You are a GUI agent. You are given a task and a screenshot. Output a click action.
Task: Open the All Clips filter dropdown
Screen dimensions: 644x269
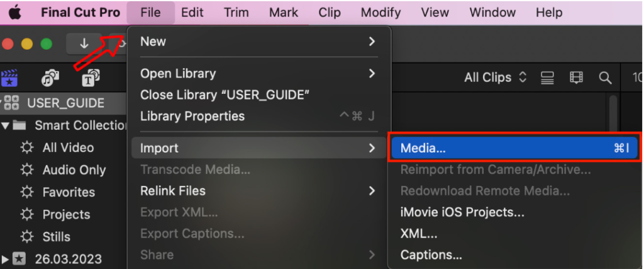pos(496,77)
